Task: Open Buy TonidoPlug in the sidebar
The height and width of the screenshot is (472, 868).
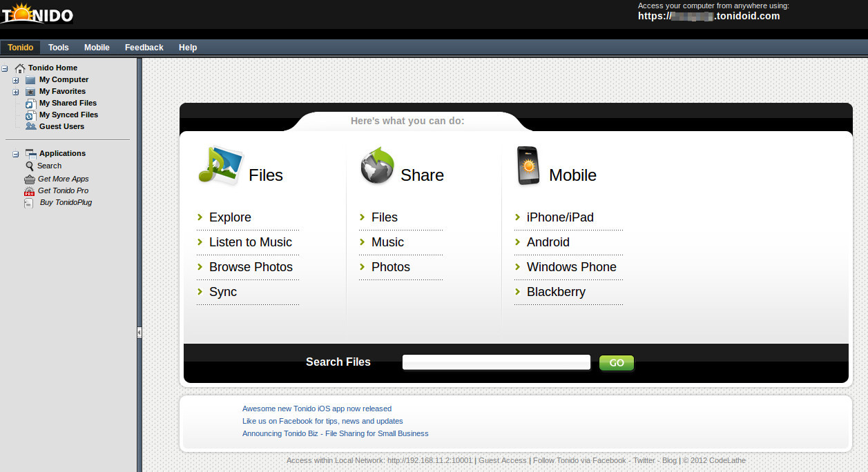Action: [x=66, y=203]
